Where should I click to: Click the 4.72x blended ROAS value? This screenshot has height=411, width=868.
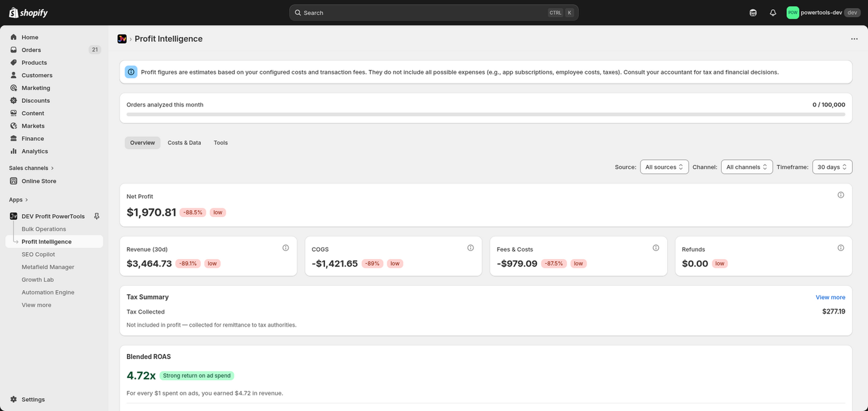pos(141,376)
